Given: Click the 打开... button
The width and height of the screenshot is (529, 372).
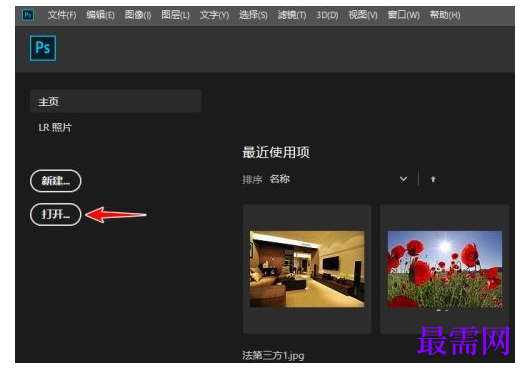Looking at the screenshot, I should pos(56,214).
